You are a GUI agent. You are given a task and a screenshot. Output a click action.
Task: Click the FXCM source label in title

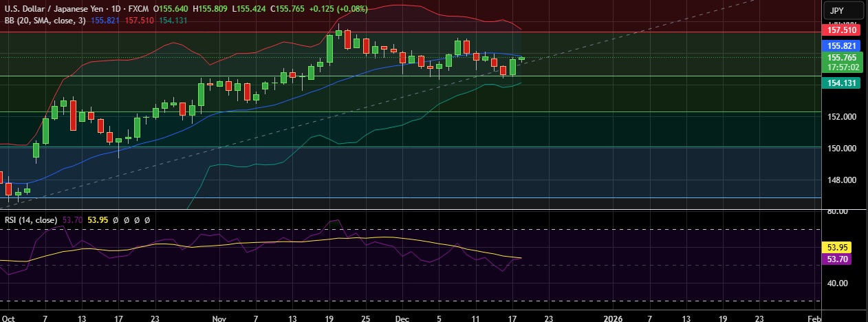(138, 9)
